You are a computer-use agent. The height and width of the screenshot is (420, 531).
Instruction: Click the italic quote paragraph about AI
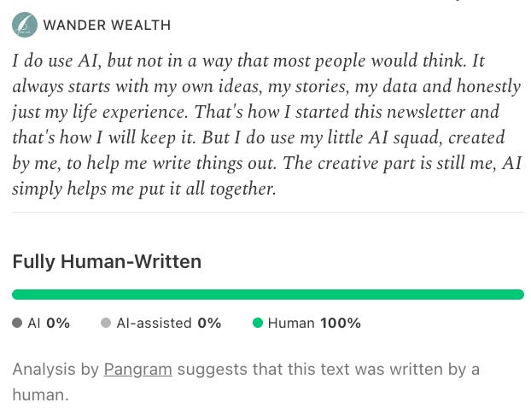coord(266,125)
